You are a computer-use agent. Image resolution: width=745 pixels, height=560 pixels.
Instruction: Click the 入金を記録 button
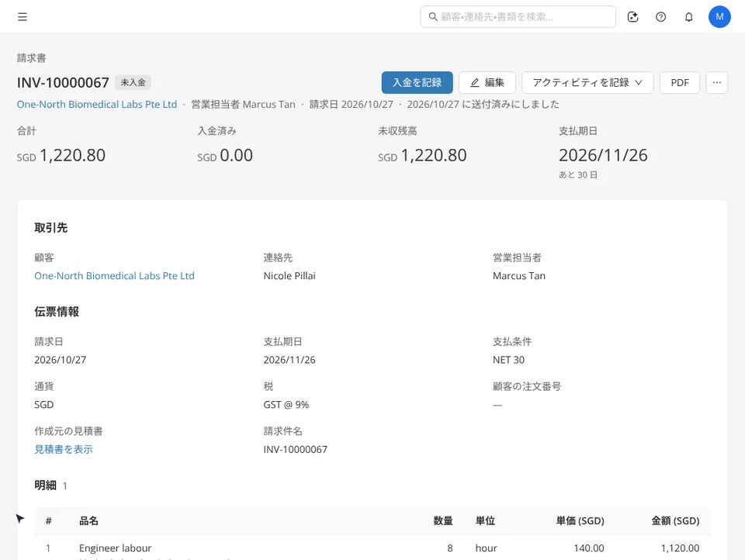(418, 83)
